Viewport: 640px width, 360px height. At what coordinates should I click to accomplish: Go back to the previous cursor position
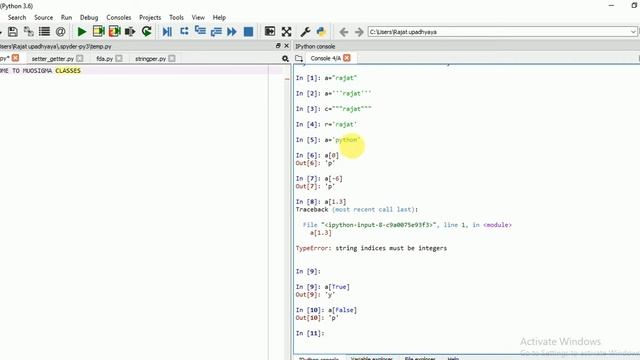click(344, 32)
